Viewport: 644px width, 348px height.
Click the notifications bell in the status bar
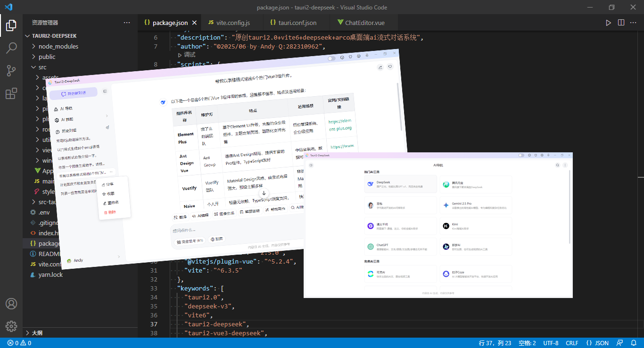(x=633, y=343)
